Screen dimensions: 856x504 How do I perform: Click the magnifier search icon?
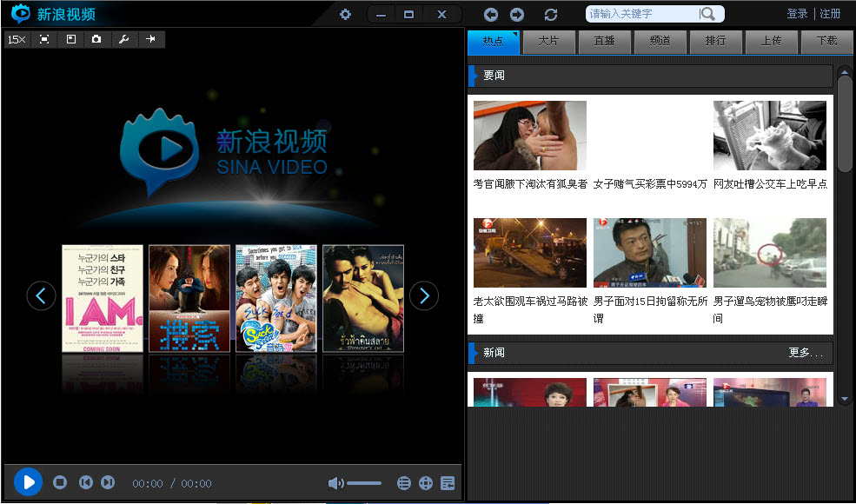707,14
